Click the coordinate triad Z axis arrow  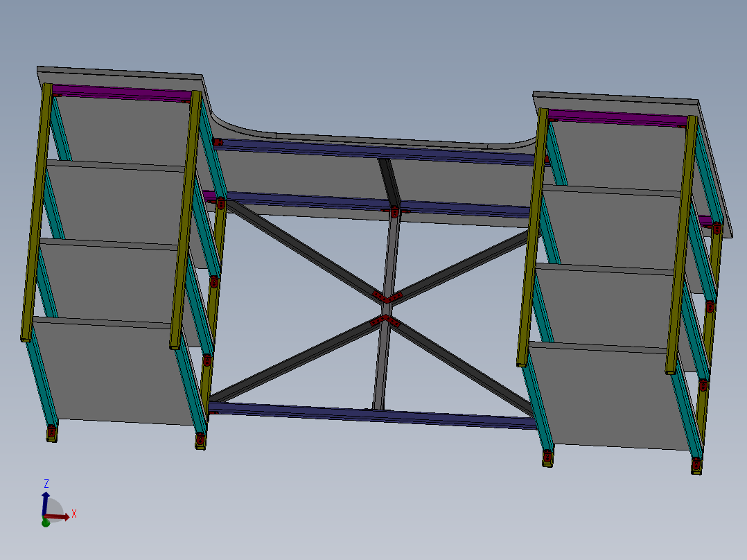click(x=45, y=504)
